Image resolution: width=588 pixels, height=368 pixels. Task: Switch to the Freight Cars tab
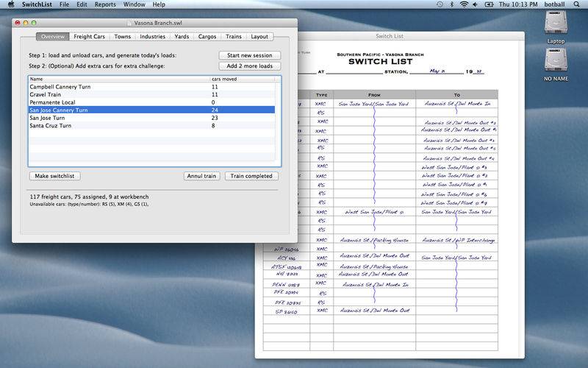pos(89,36)
